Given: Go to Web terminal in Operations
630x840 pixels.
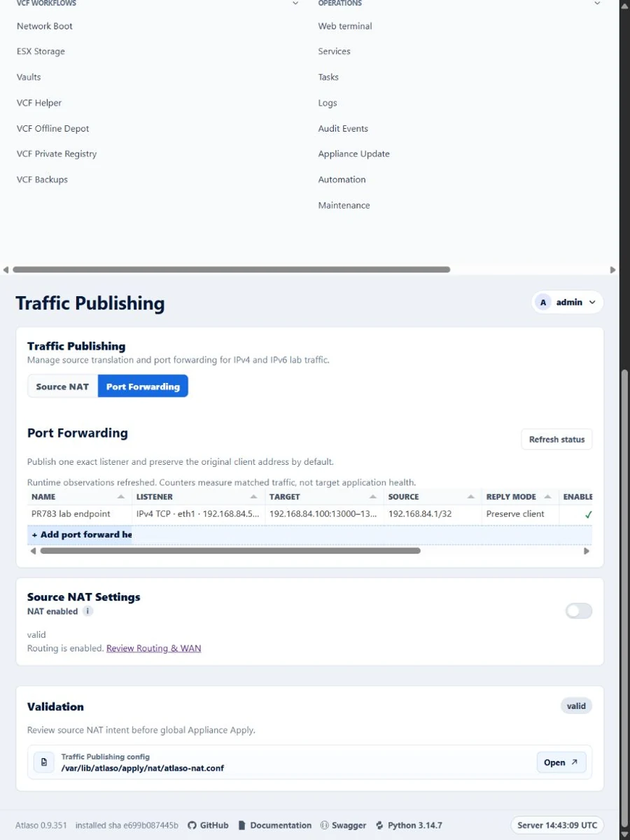Looking at the screenshot, I should tap(345, 26).
